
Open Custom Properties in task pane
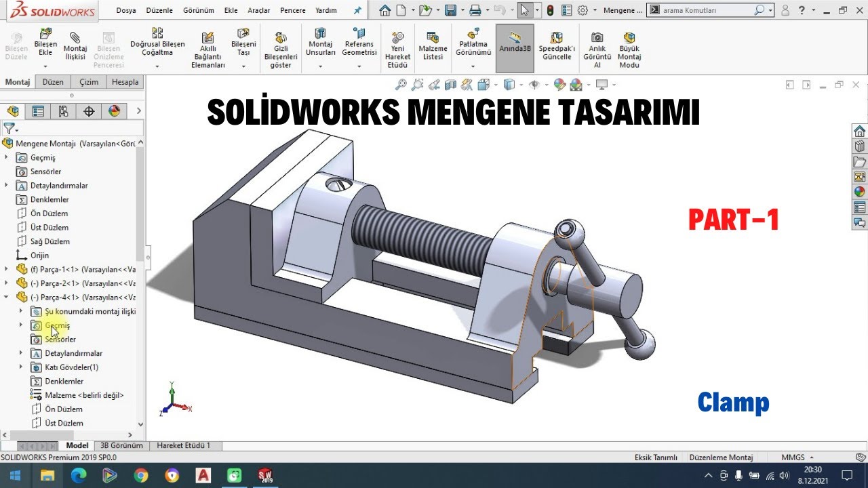(x=859, y=207)
